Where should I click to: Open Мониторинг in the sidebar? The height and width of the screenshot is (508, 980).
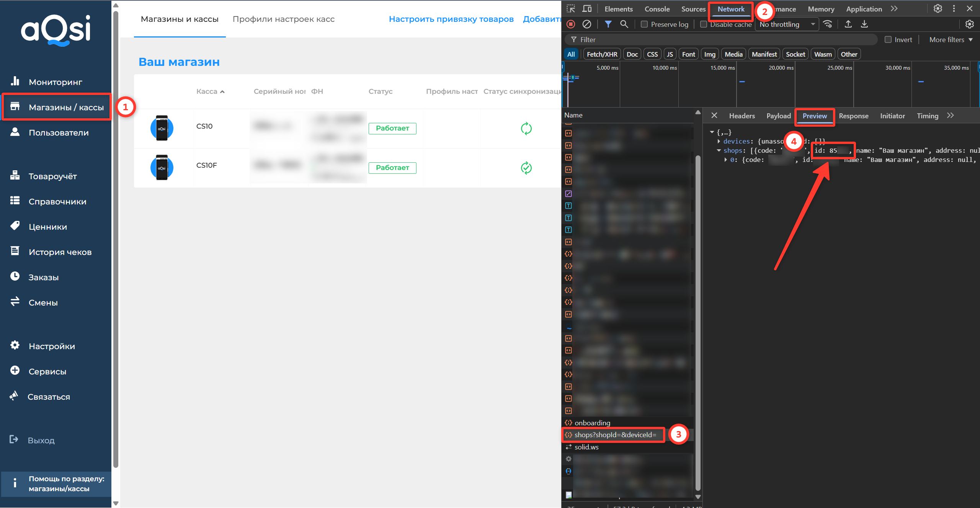coord(56,82)
